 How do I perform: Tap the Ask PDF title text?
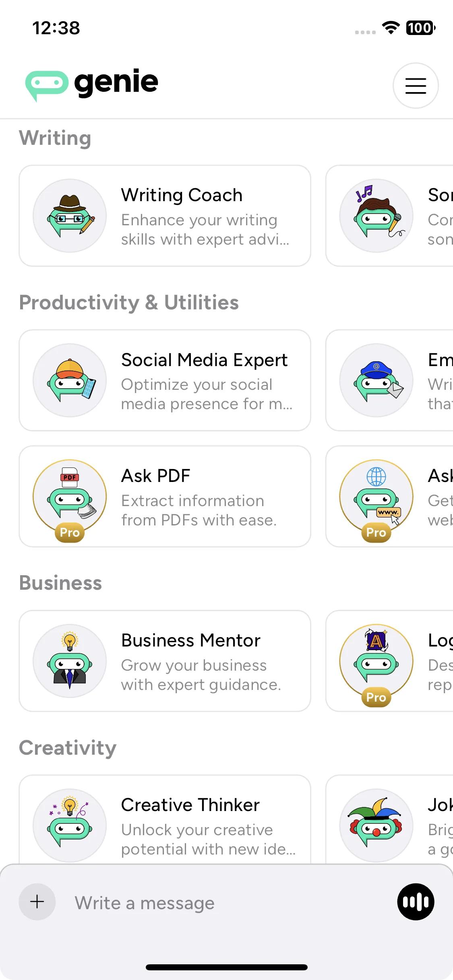click(156, 476)
